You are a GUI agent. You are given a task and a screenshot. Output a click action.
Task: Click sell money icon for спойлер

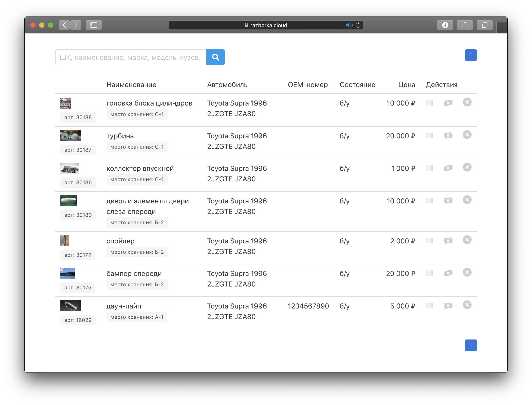pos(448,241)
